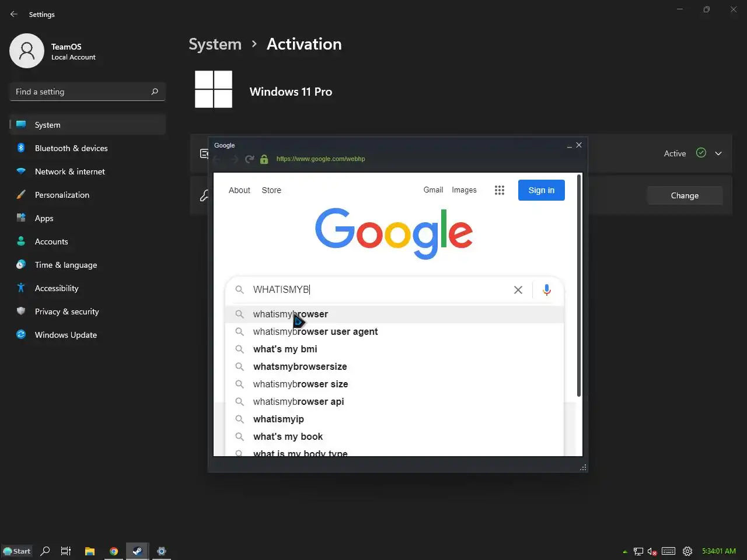Open the touch keyboard tray icon

point(669,551)
